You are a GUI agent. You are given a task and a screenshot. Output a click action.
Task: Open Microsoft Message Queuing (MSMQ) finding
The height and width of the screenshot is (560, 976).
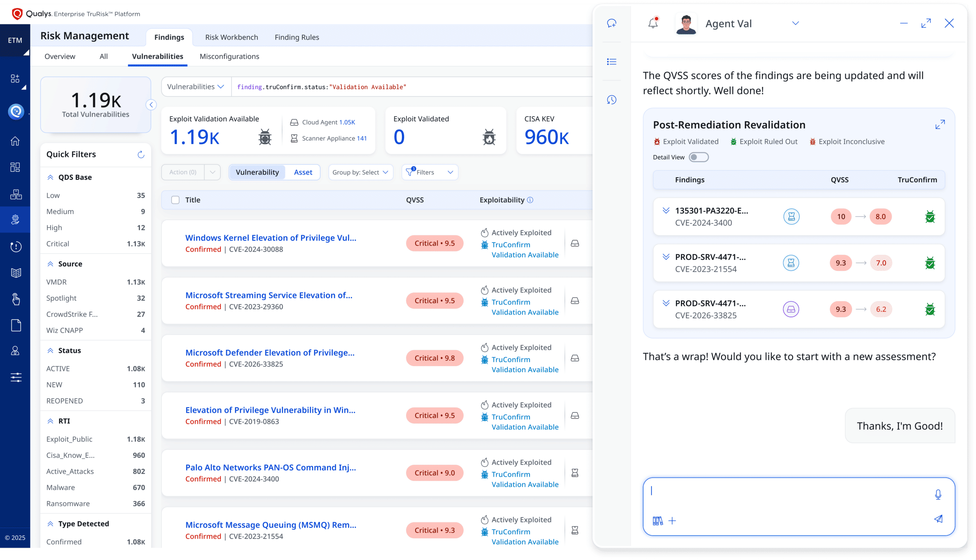[x=271, y=525]
